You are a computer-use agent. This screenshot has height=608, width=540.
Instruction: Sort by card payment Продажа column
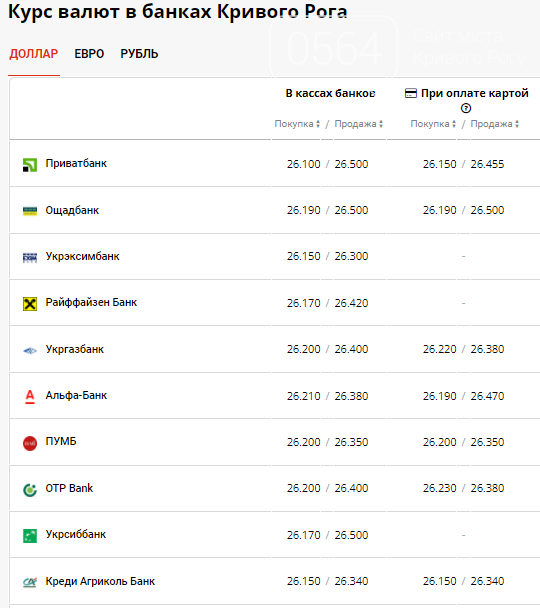[495, 124]
